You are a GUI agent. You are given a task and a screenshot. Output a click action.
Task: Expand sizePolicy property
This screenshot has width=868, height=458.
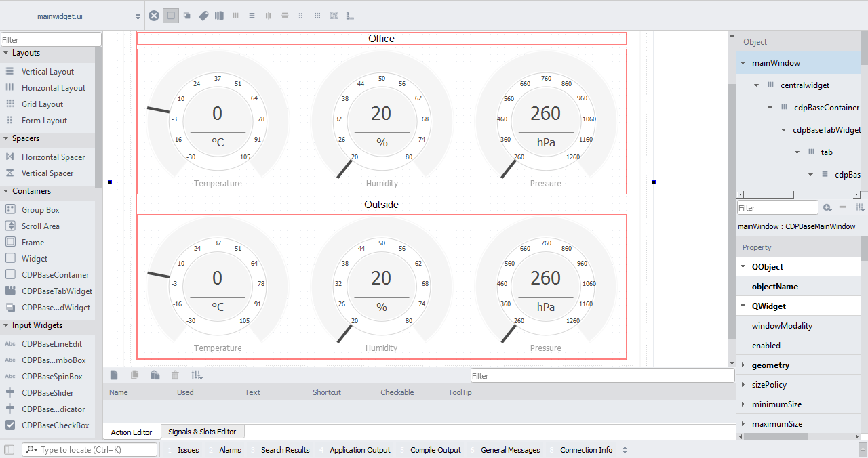pyautogui.click(x=743, y=385)
